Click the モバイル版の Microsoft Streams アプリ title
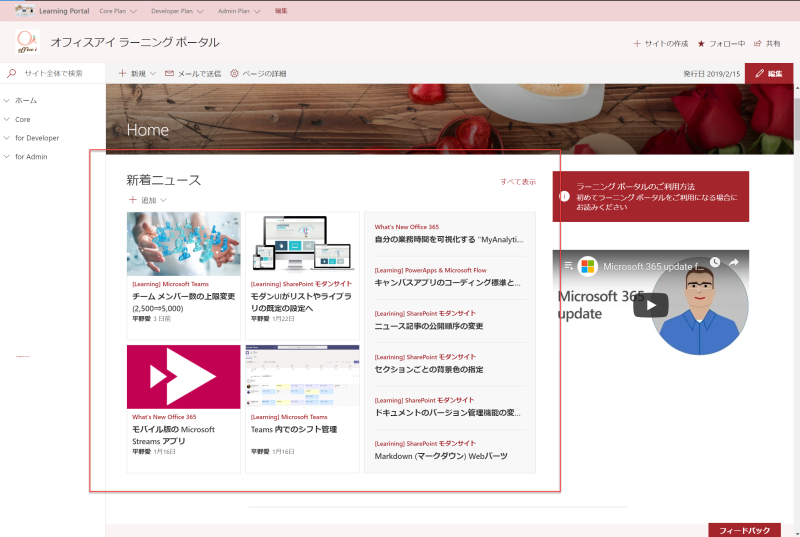 (x=173, y=435)
